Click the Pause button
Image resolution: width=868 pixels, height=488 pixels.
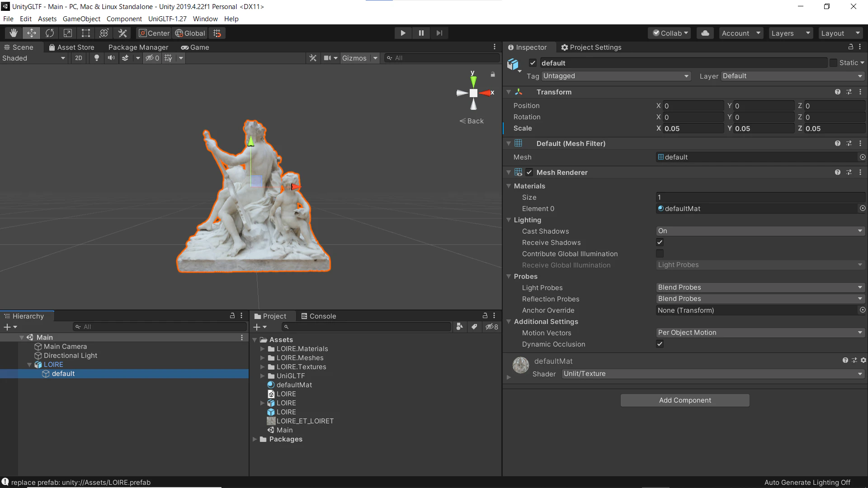pos(421,33)
